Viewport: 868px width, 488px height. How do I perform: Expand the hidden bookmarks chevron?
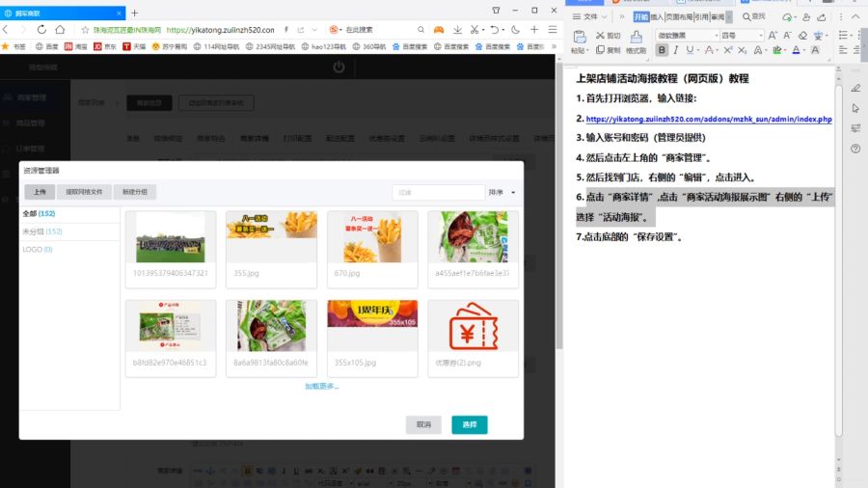(554, 46)
